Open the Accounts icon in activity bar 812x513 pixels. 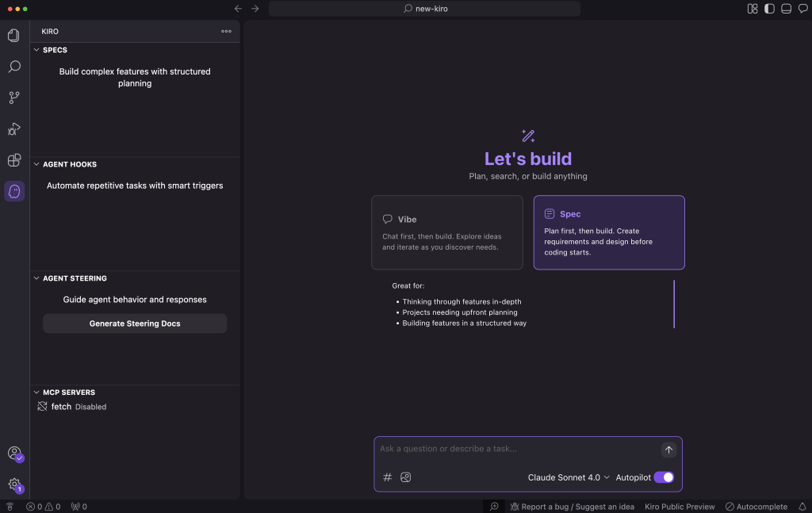[x=14, y=454]
